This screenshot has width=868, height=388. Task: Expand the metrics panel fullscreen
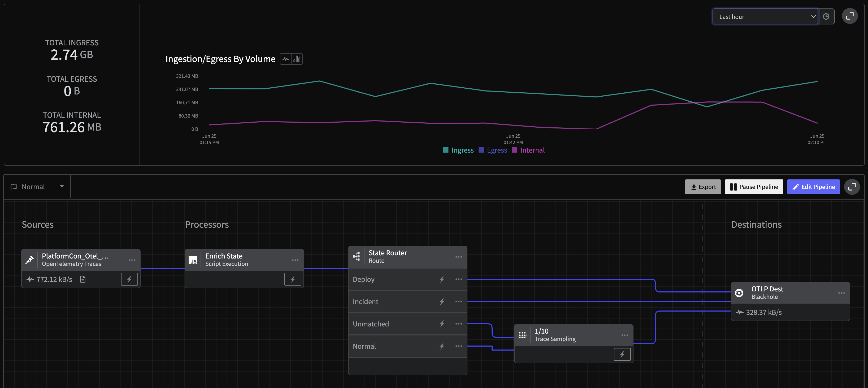click(x=850, y=16)
